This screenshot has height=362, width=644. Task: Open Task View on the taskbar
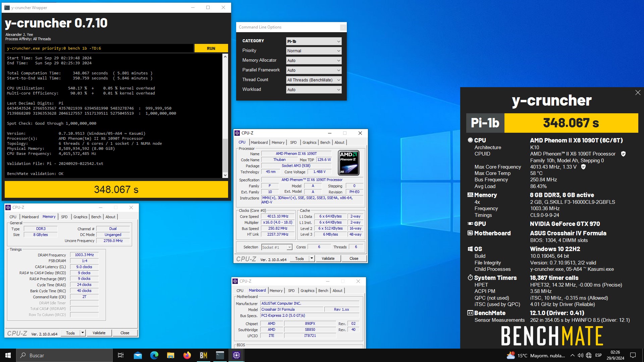[121, 355]
